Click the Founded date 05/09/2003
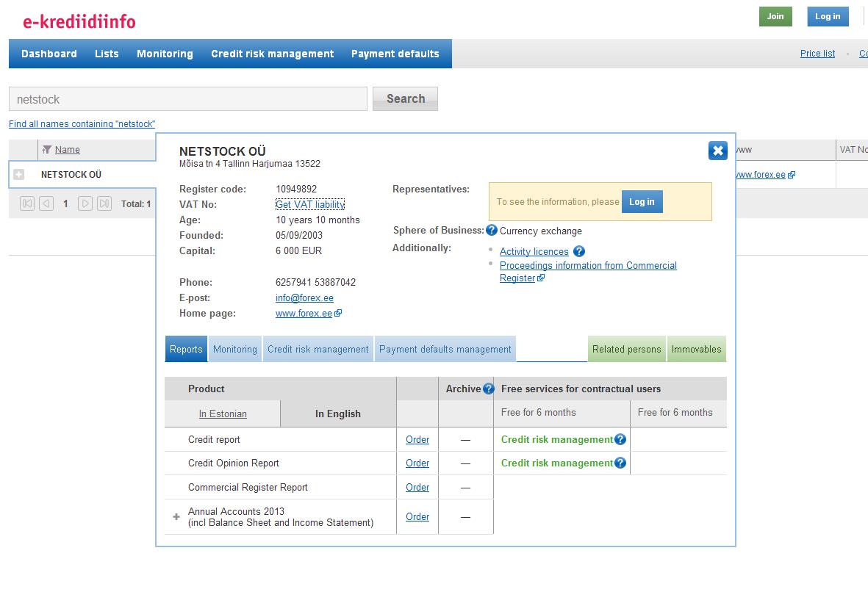The image size is (868, 592). [x=299, y=235]
